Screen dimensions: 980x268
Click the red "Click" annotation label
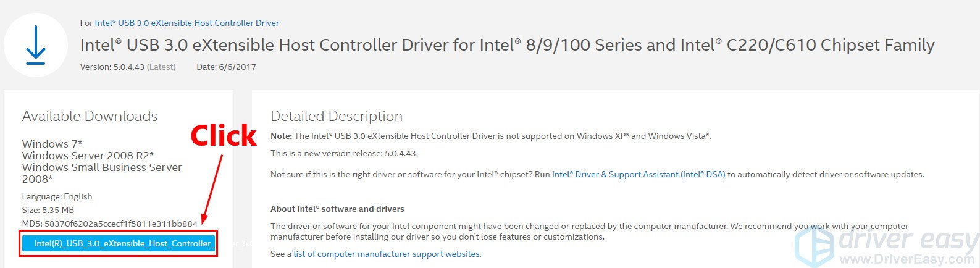click(x=223, y=136)
